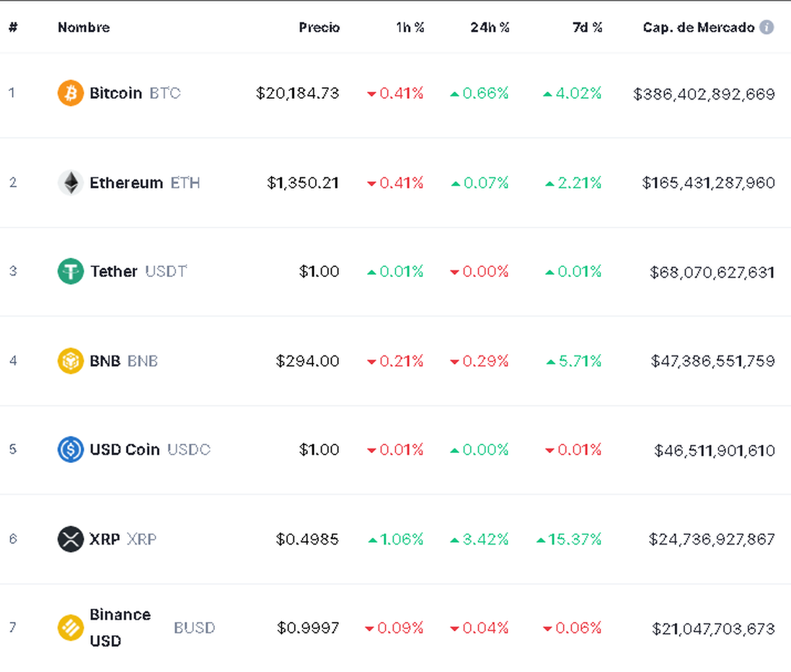
Task: Click the red down arrow next to Bitcoin's 1h change
Action: click(x=372, y=94)
